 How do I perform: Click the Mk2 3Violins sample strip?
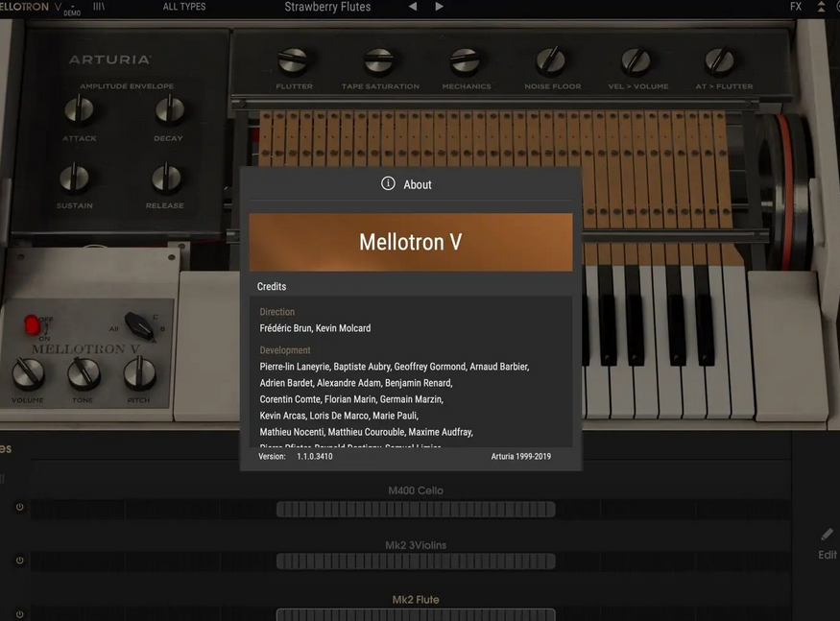(x=416, y=561)
